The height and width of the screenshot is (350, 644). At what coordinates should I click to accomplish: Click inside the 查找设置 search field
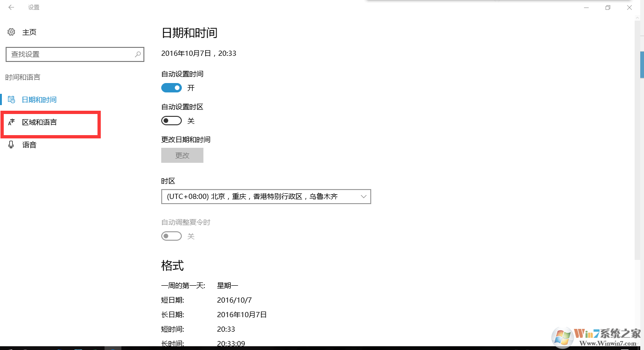(x=70, y=54)
